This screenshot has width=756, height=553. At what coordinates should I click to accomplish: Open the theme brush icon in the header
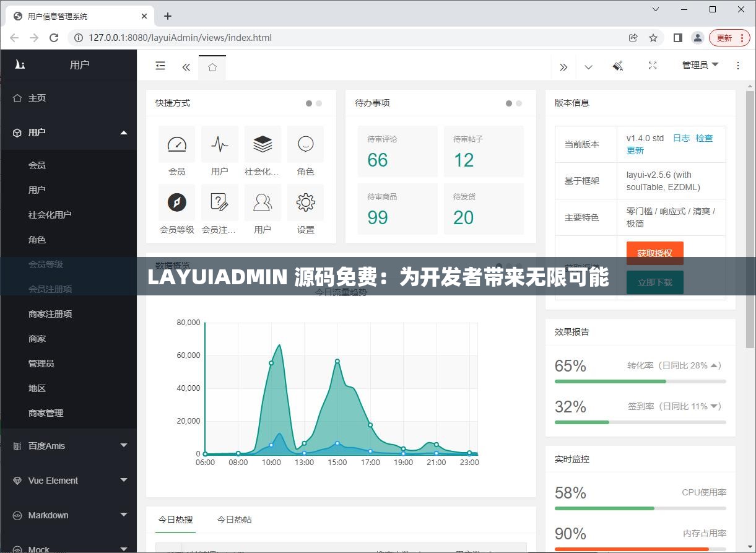coord(617,66)
